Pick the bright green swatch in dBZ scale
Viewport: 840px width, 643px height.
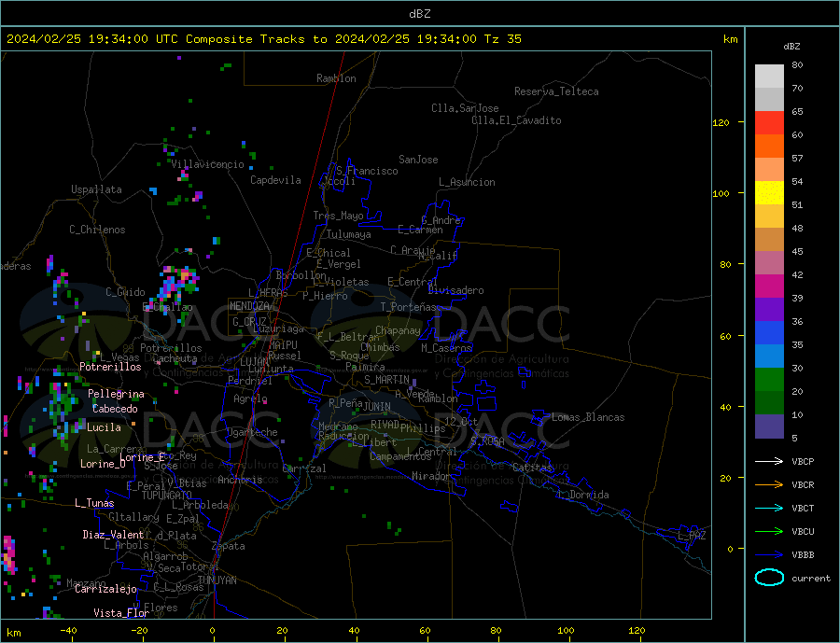(x=769, y=380)
